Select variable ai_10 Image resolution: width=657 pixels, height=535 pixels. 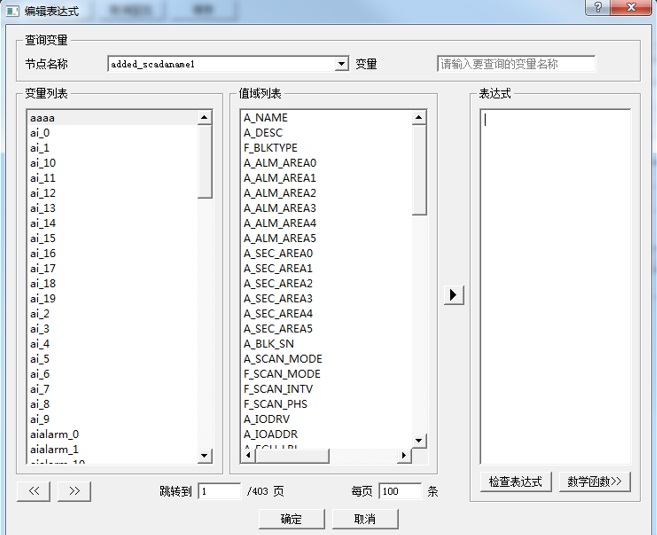[x=112, y=163]
